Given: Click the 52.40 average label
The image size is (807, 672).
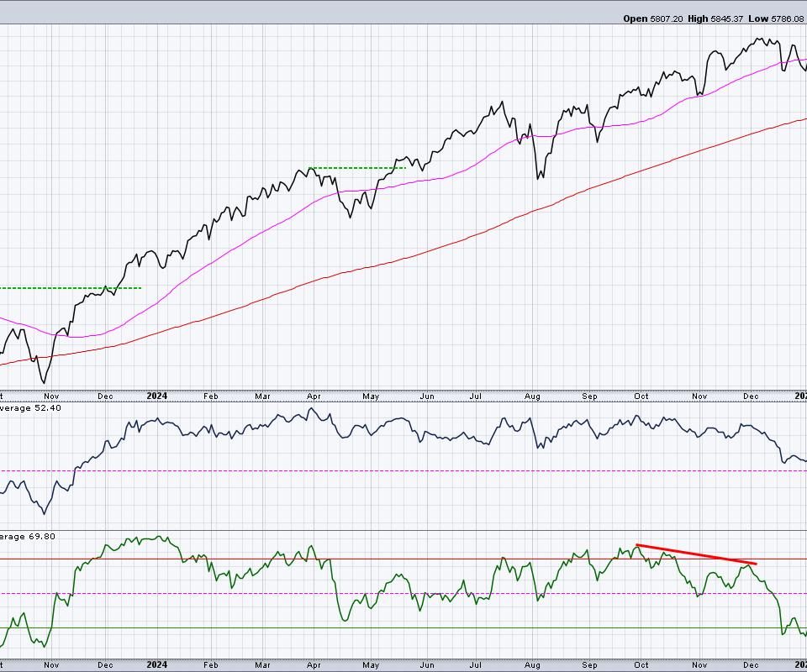Looking at the screenshot, I should tap(25, 407).
